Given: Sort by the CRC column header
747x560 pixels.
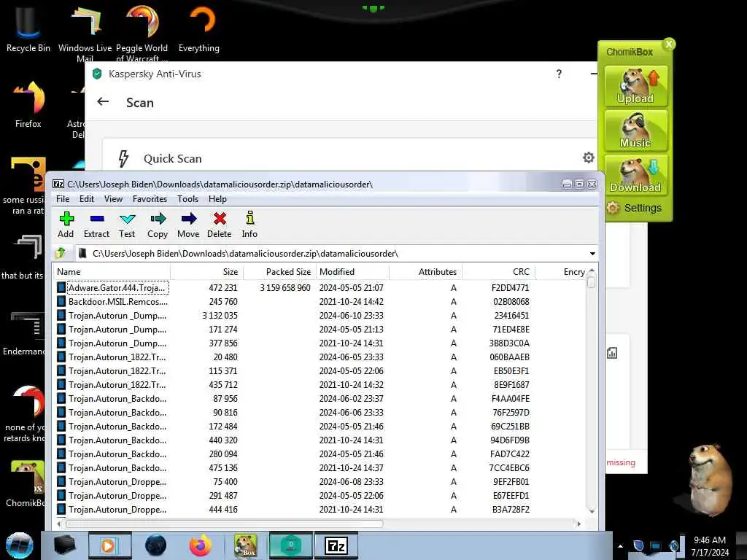Looking at the screenshot, I should click(x=499, y=272).
